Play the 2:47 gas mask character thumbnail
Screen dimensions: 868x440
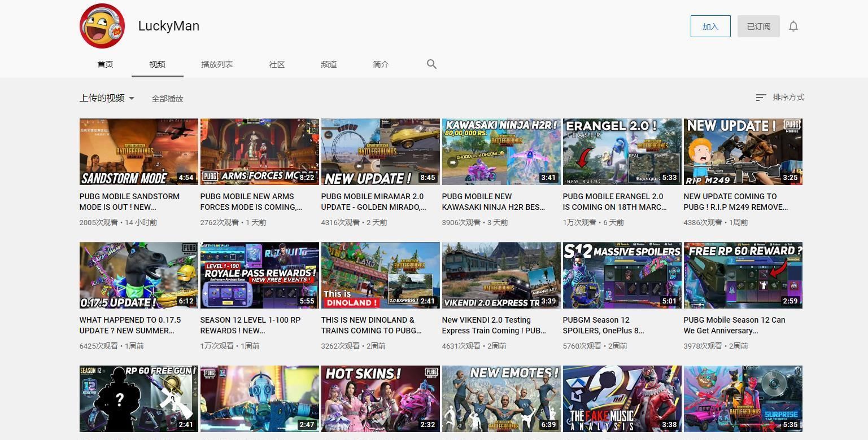(x=260, y=399)
